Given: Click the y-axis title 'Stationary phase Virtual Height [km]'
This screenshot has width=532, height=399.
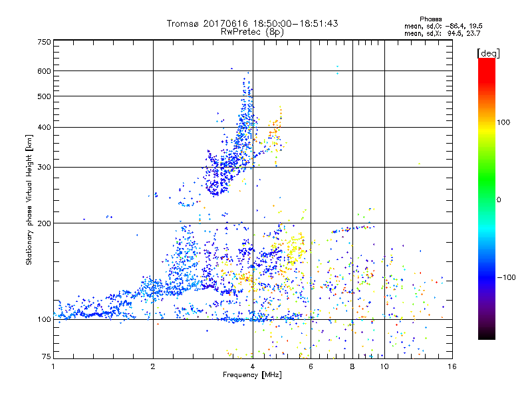Looking at the screenshot, I should click(x=29, y=200).
